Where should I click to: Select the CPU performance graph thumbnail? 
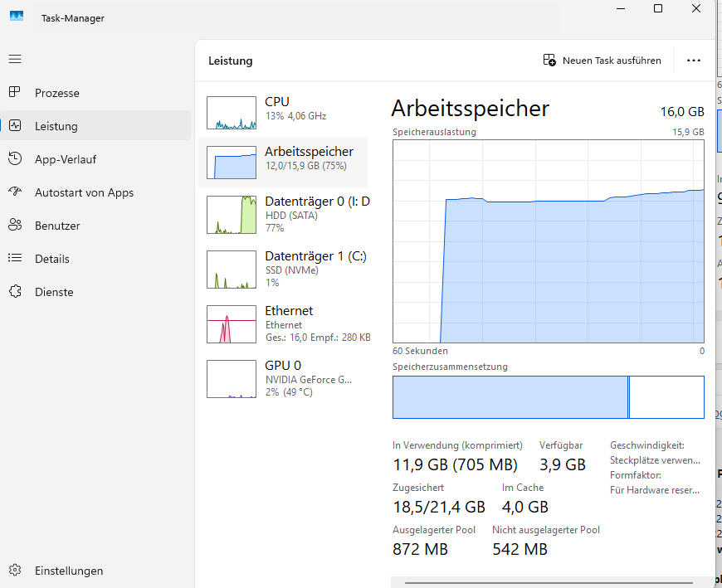[x=232, y=113]
